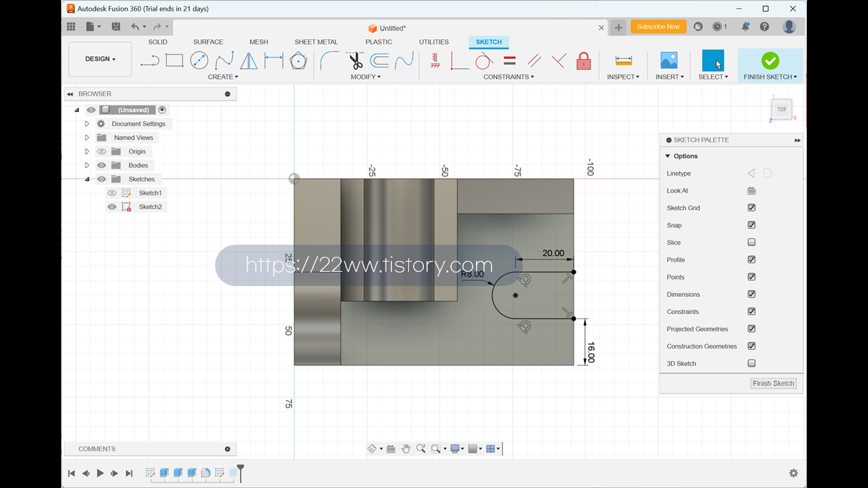Screen dimensions: 868x488
Task: Open the data panel grid icon
Action: [71, 26]
